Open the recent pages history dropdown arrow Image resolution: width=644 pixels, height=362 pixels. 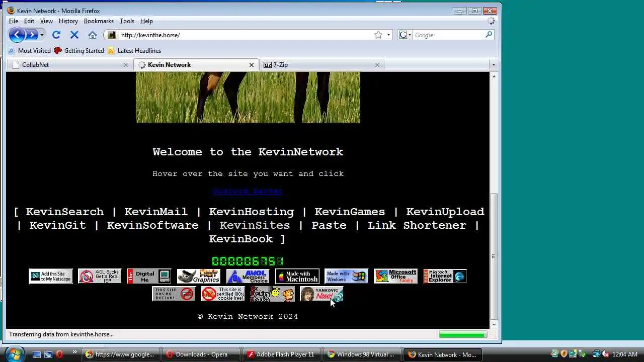42,35
